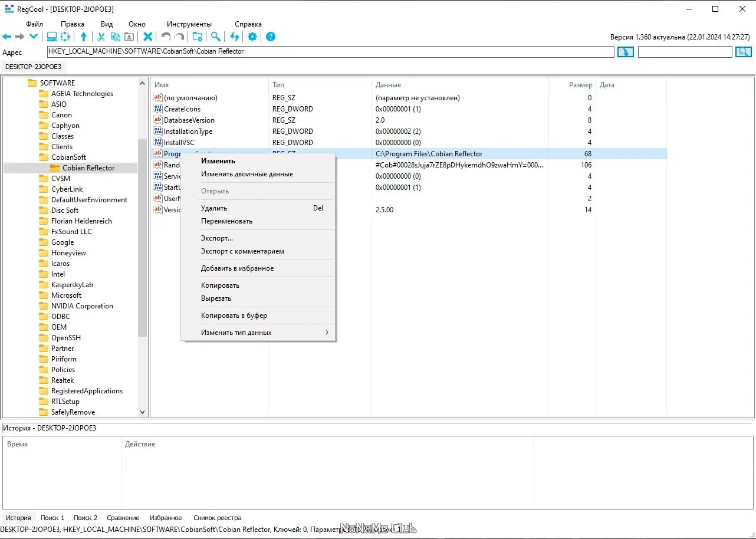Select the Microsoft key in the tree
Viewport: 756px width, 539px height.
click(x=66, y=295)
